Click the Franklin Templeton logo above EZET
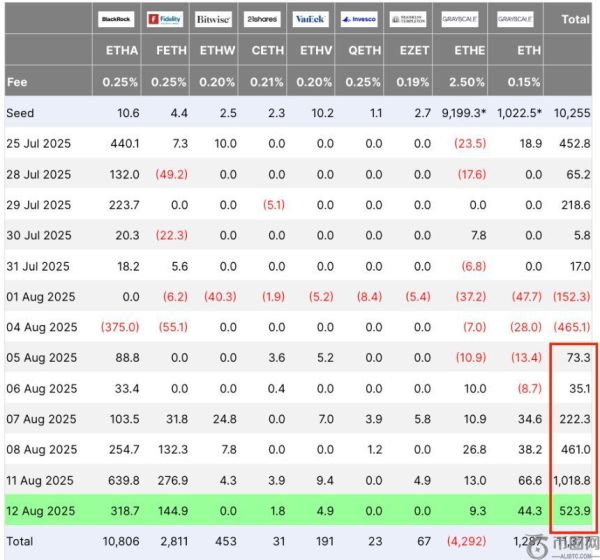The image size is (600, 560). coord(408,19)
